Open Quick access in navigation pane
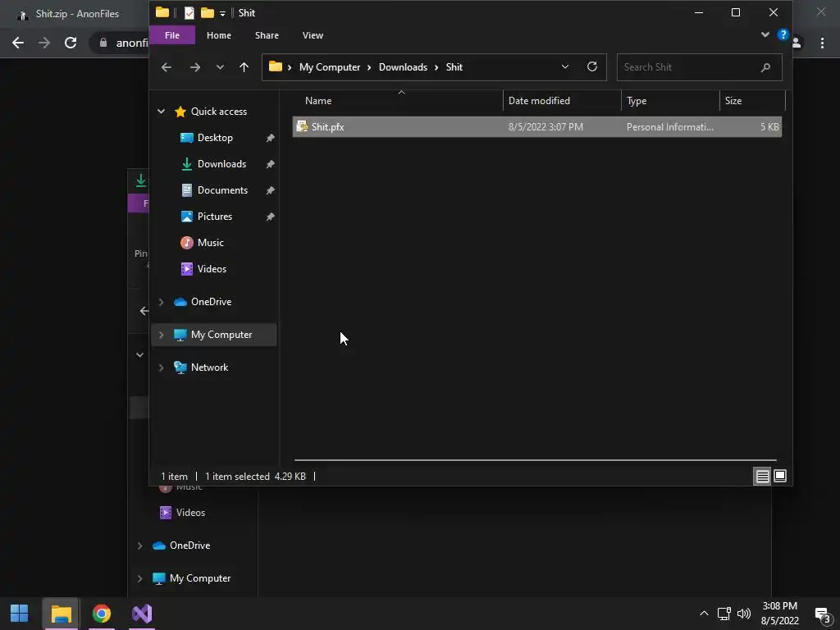This screenshot has width=840, height=630. [x=218, y=112]
